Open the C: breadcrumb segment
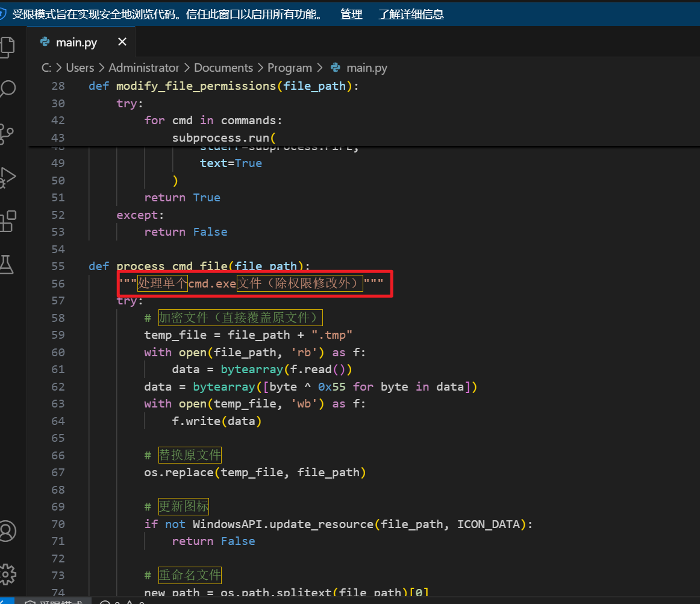Image resolution: width=700 pixels, height=604 pixels. click(46, 68)
